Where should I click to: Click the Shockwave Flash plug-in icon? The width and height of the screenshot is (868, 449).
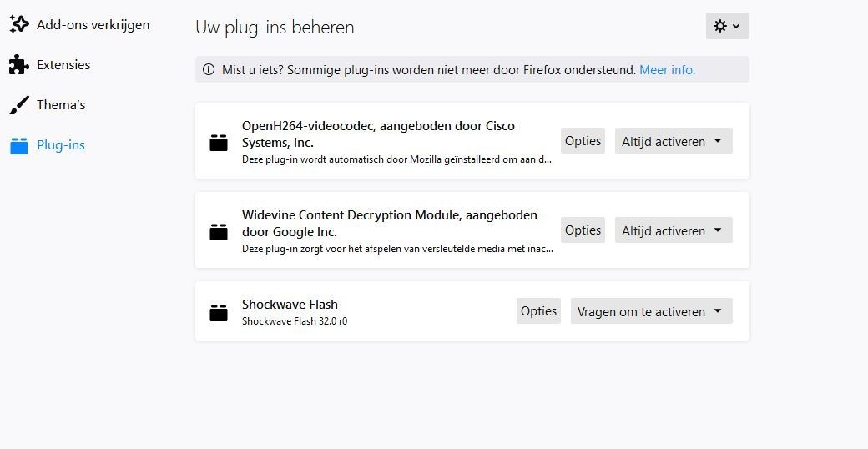219,312
